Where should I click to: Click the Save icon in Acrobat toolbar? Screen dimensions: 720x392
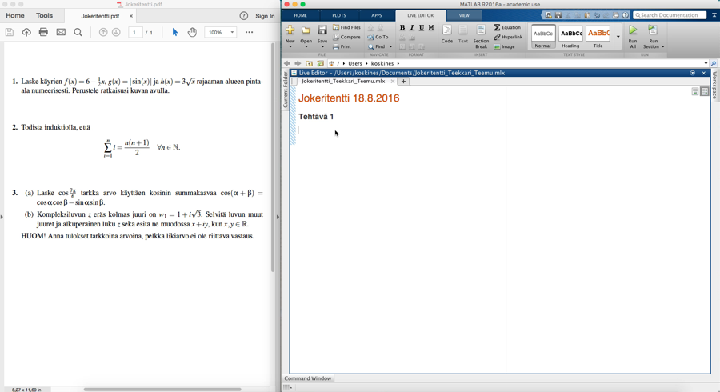(9, 32)
